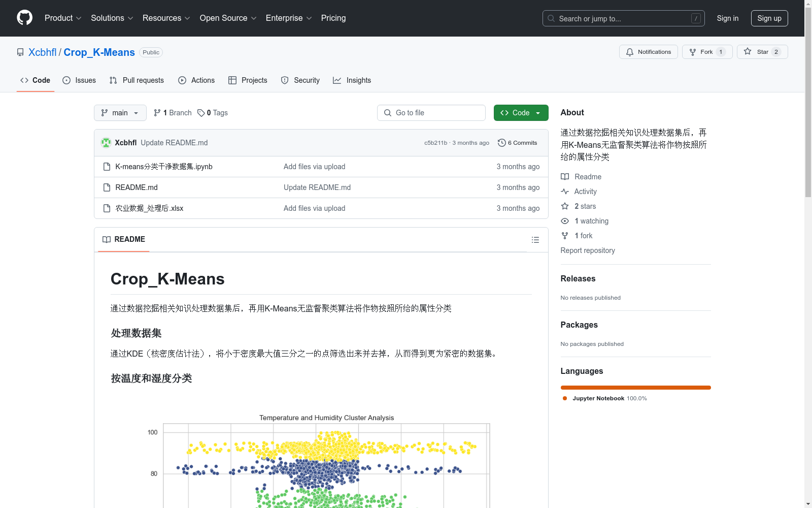The height and width of the screenshot is (508, 812).
Task: Click the fork count badge 1
Action: tap(721, 52)
